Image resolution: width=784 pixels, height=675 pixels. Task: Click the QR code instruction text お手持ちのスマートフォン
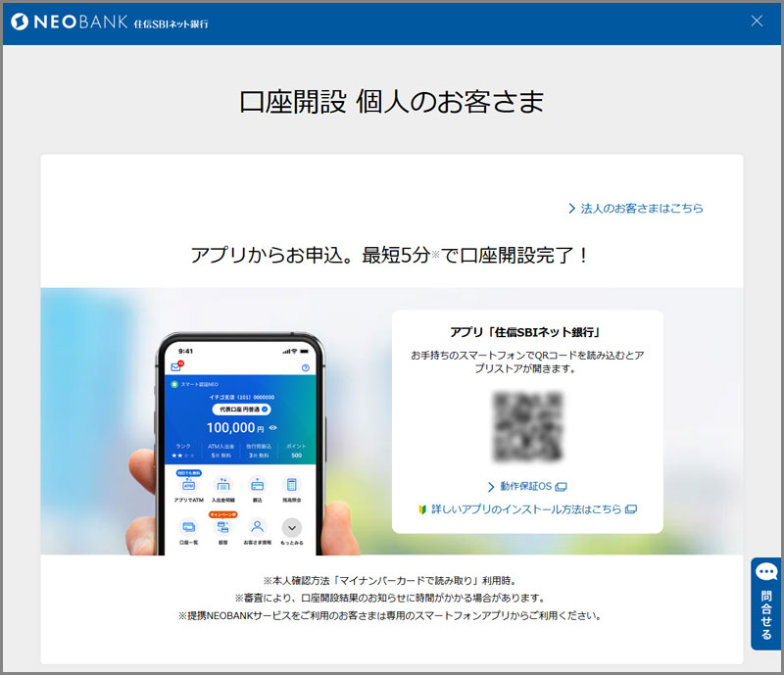coord(527,362)
